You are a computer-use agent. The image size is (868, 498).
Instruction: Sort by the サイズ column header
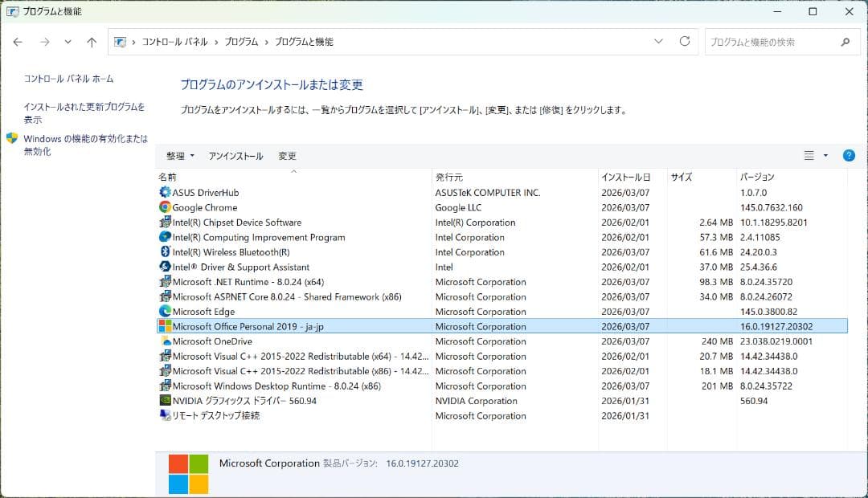[x=702, y=177]
